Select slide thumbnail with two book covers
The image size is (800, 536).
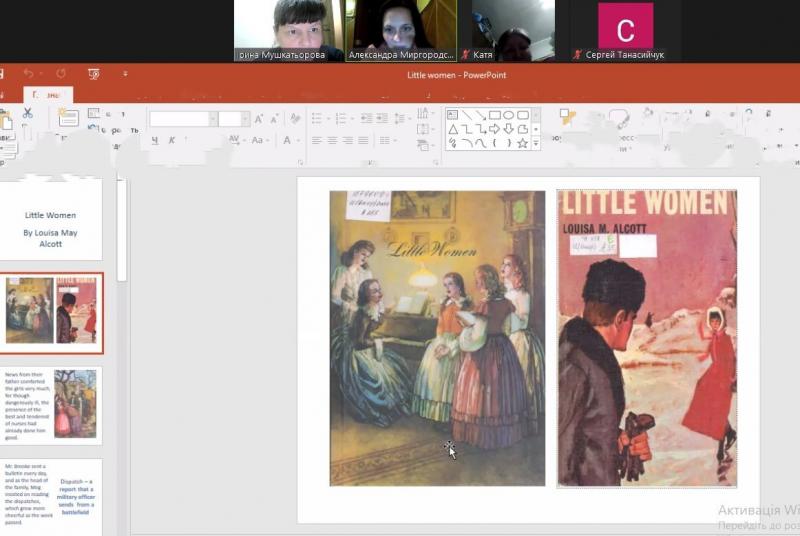pos(51,313)
